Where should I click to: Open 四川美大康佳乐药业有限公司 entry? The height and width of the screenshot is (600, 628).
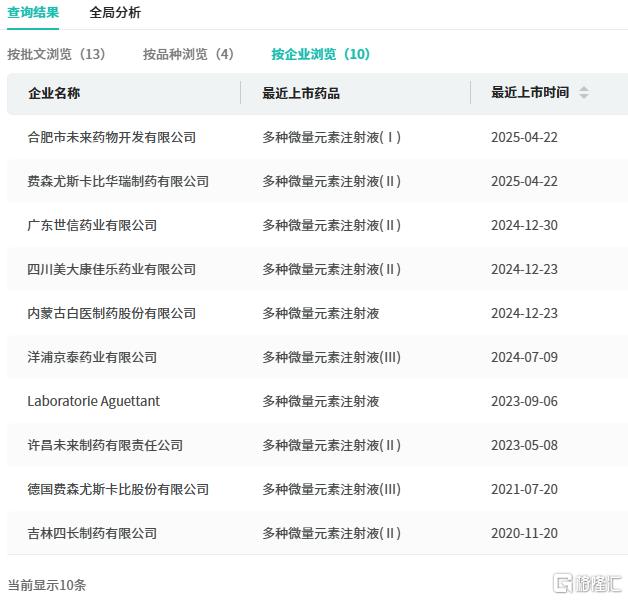(112, 270)
